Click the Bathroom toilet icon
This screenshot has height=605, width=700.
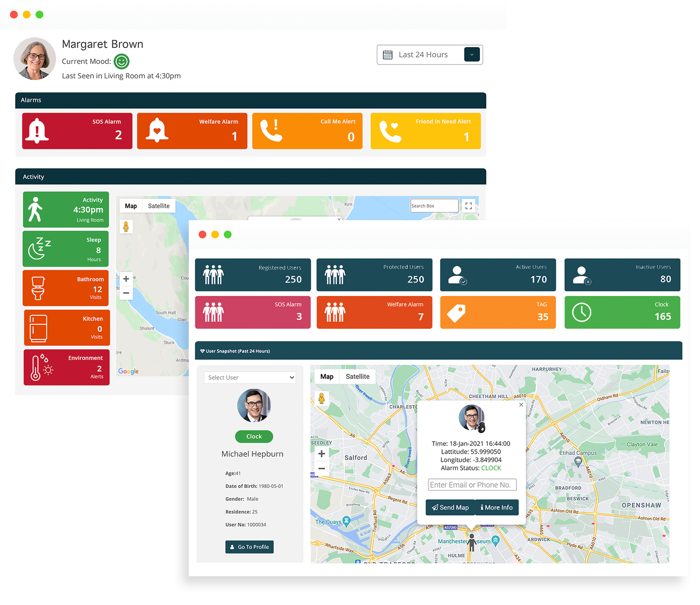[38, 288]
